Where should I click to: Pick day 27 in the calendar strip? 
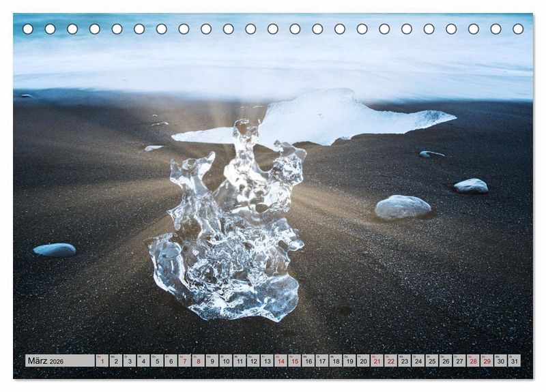(x=459, y=361)
